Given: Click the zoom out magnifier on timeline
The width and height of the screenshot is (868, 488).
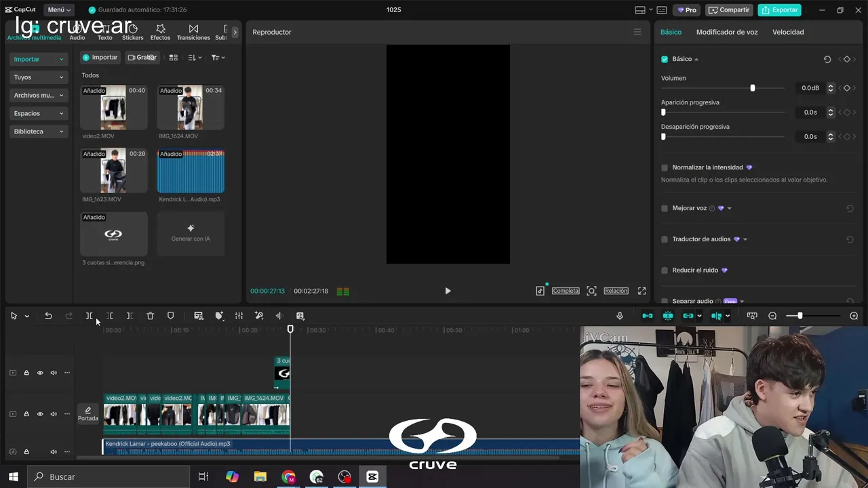Looking at the screenshot, I should pyautogui.click(x=772, y=316).
